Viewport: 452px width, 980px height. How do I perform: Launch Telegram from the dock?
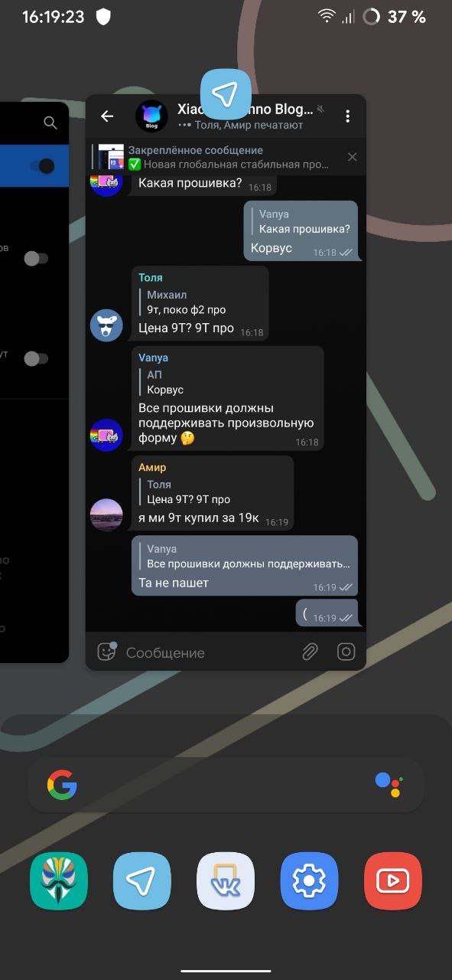coord(142,881)
